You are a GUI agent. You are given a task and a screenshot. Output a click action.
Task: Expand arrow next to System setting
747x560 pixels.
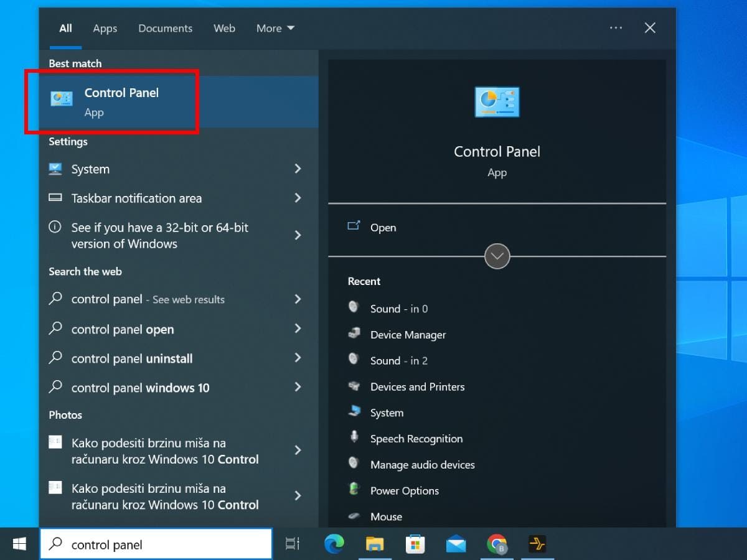tap(298, 169)
